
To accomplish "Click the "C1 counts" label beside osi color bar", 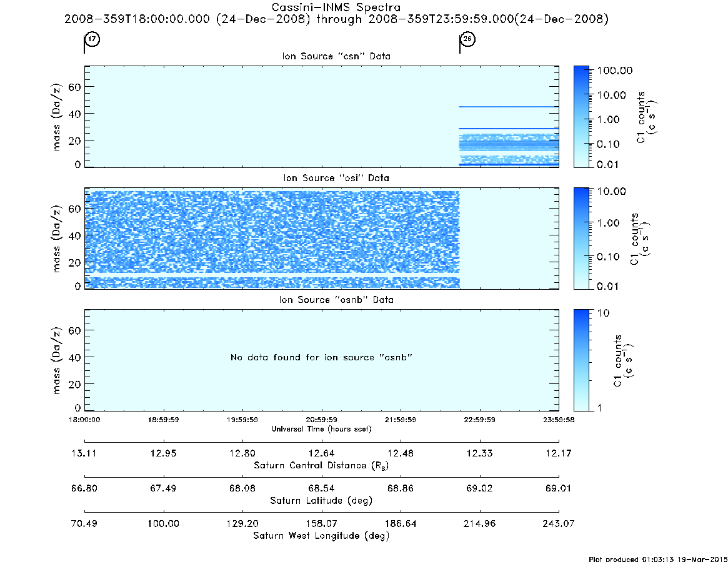I will tap(635, 239).
